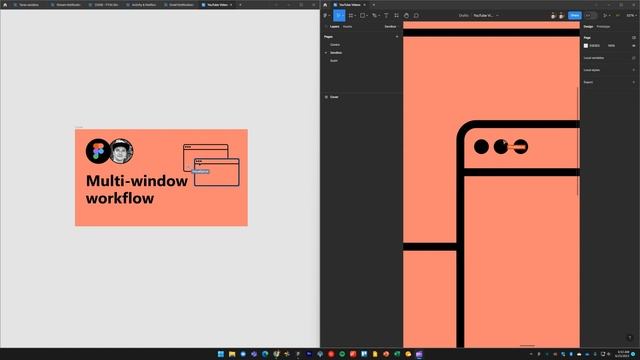Image resolution: width=640 pixels, height=360 pixels.
Task: Click the page background color swatch
Action: 586,46
